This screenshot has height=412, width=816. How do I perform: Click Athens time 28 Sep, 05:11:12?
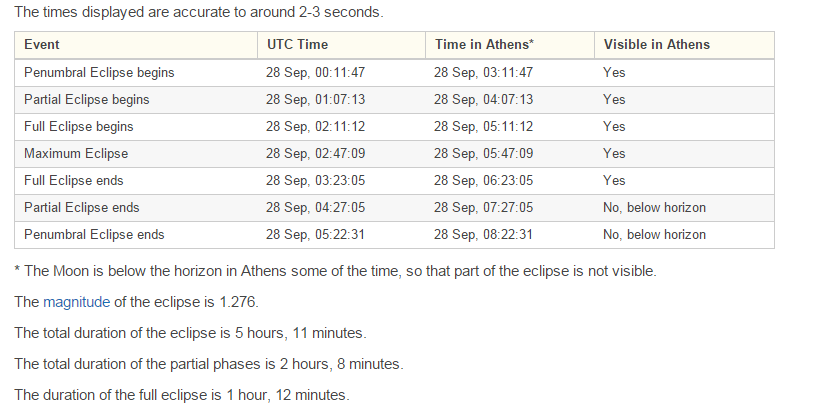click(483, 127)
